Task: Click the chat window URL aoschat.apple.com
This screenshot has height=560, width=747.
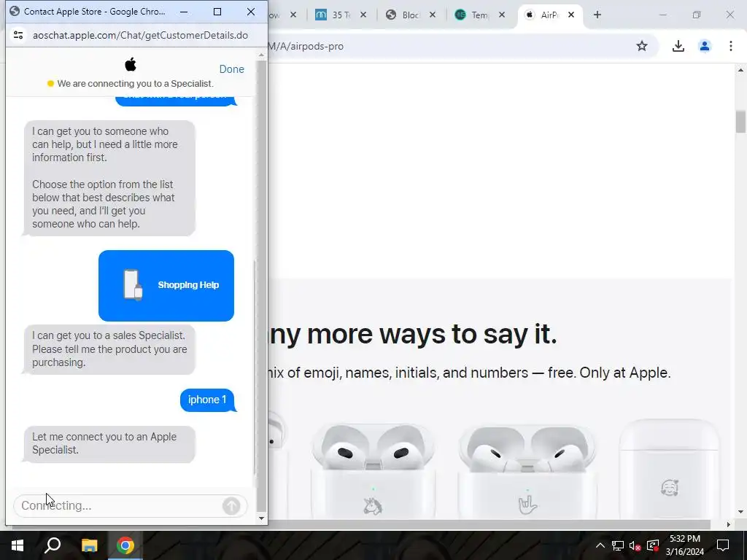Action: (141, 35)
